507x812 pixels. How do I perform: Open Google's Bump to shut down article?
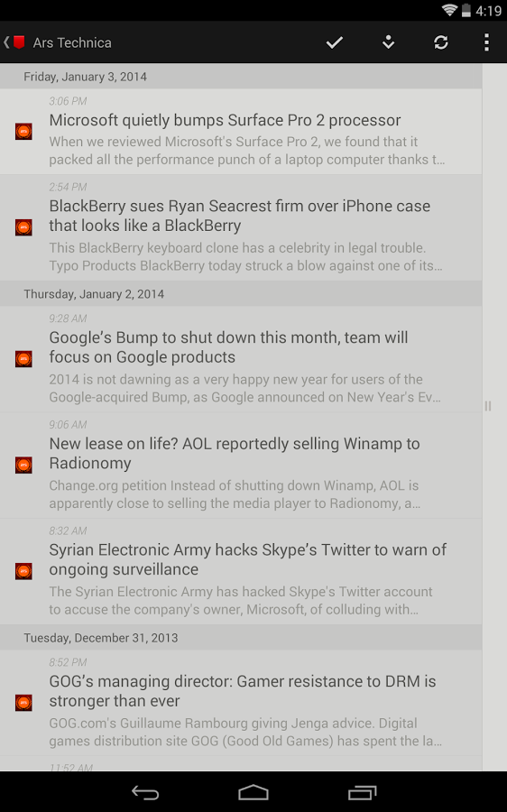[x=241, y=359]
